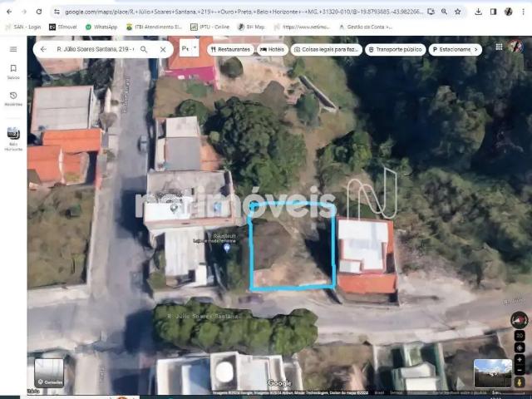Open the WhatsApp bookmark

click(101, 27)
